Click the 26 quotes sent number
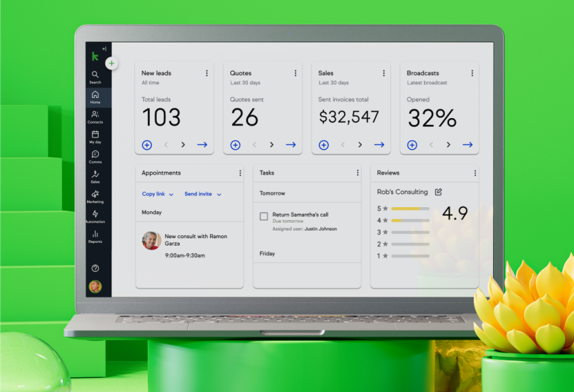This screenshot has width=574, height=392. pos(244,117)
